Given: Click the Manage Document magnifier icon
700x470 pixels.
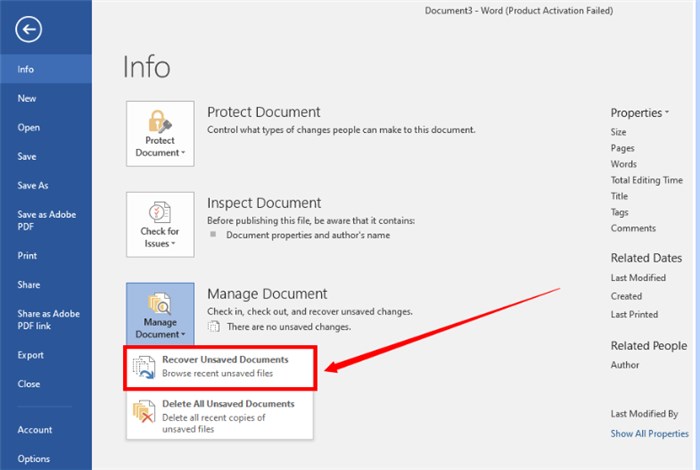Looking at the screenshot, I should 160,304.
